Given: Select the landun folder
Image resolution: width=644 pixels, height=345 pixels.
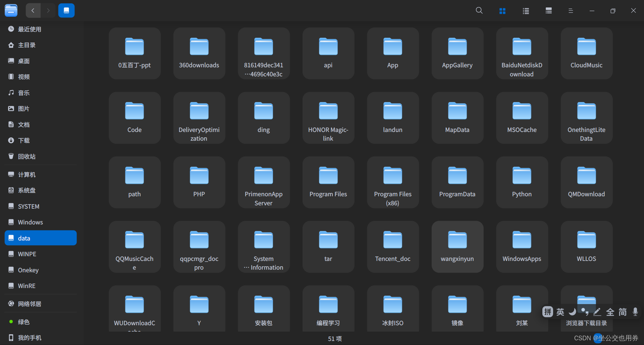Looking at the screenshot, I should [x=393, y=118].
